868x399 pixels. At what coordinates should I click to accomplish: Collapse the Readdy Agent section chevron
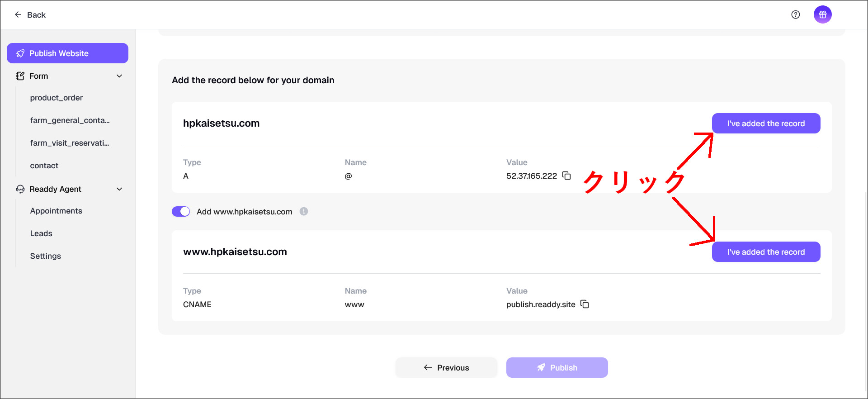coord(119,189)
